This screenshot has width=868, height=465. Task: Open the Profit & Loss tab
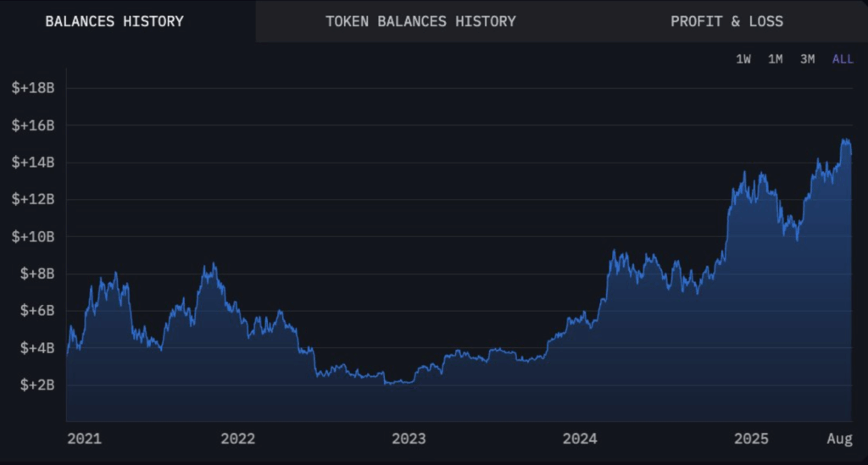point(726,21)
